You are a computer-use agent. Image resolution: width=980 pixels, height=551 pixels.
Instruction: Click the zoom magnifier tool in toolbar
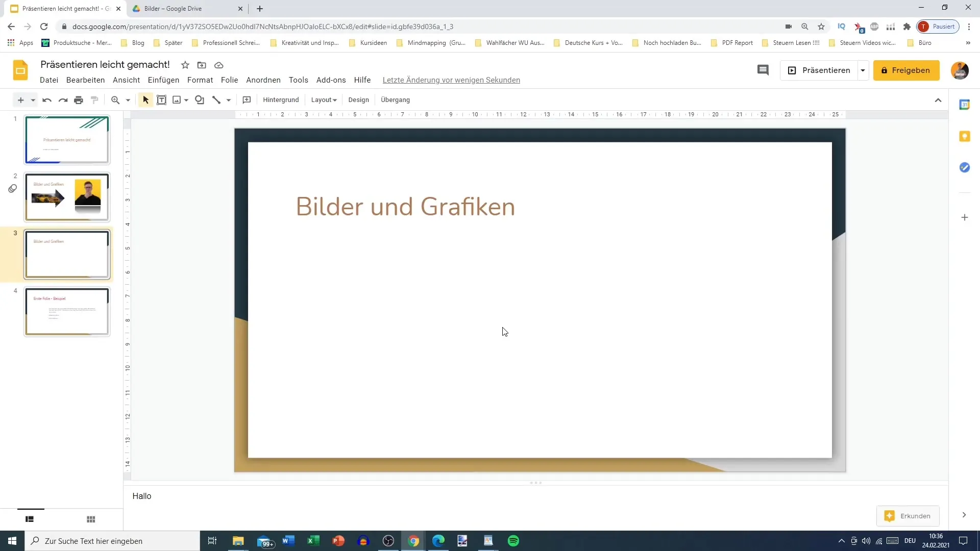click(115, 100)
